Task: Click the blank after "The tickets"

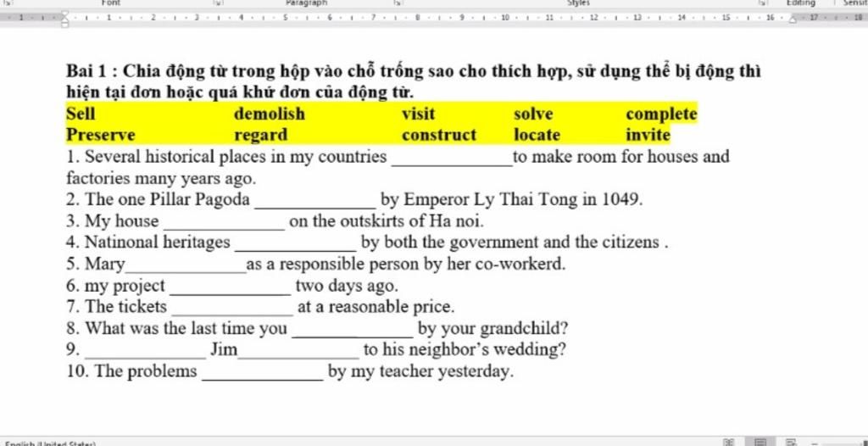Action: [232, 309]
